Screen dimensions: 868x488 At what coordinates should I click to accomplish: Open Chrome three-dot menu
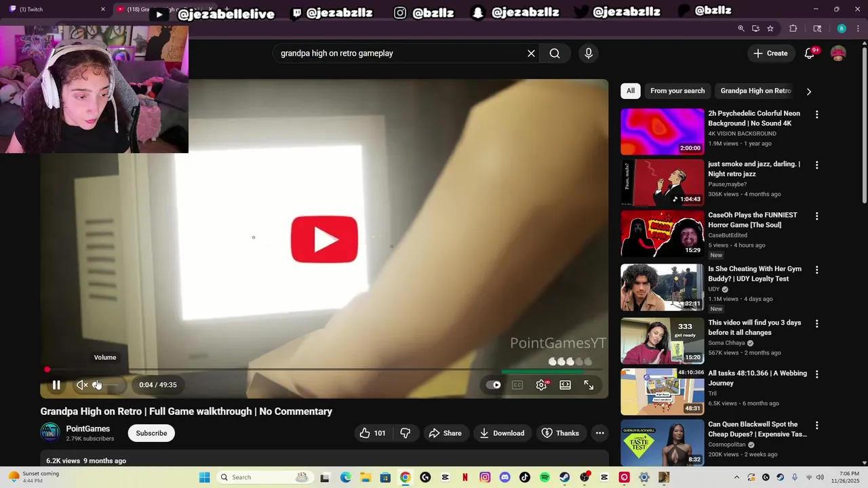coord(858,28)
